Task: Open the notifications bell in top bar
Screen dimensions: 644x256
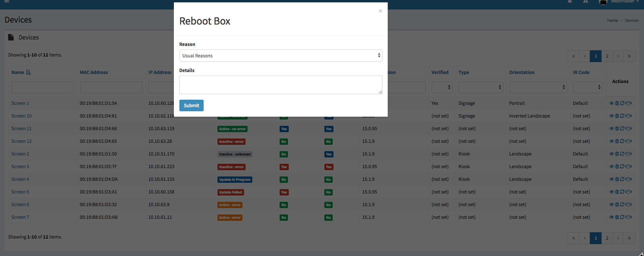Action: [x=570, y=2]
